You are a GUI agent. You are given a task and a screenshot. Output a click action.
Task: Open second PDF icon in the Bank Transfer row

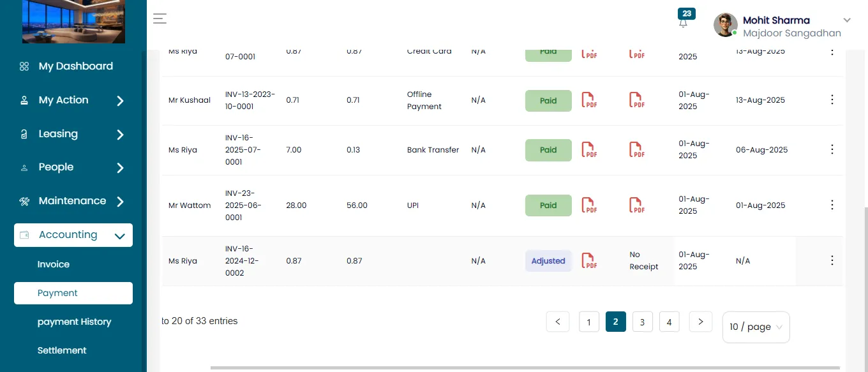637,150
